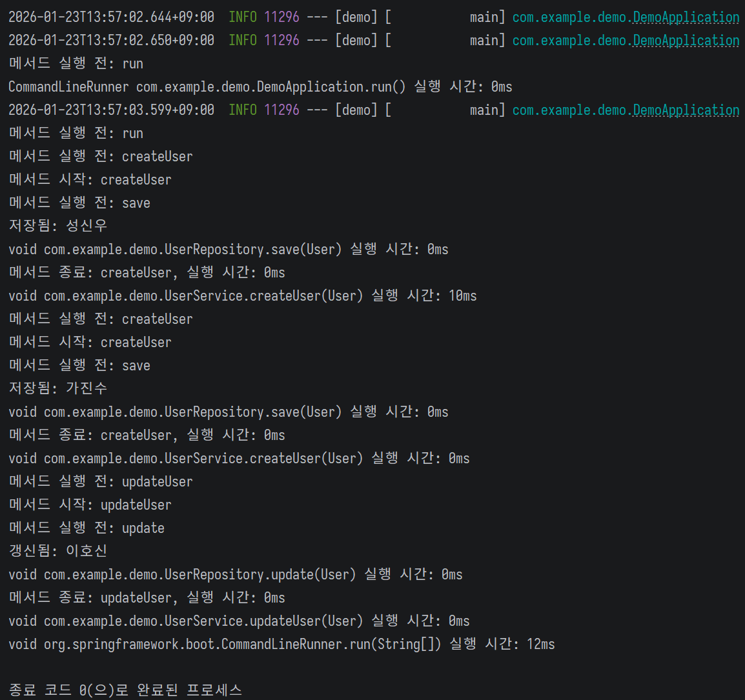Click the CommandLineRunner.run(String[]) 12ms line
The image size is (745, 700).
(x=281, y=644)
